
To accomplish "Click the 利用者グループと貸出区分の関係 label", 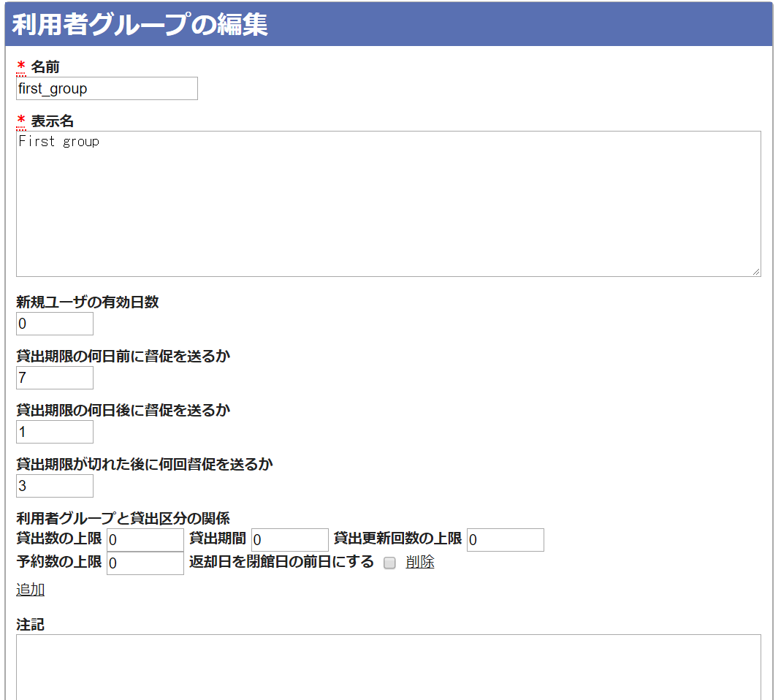I will (x=123, y=518).
